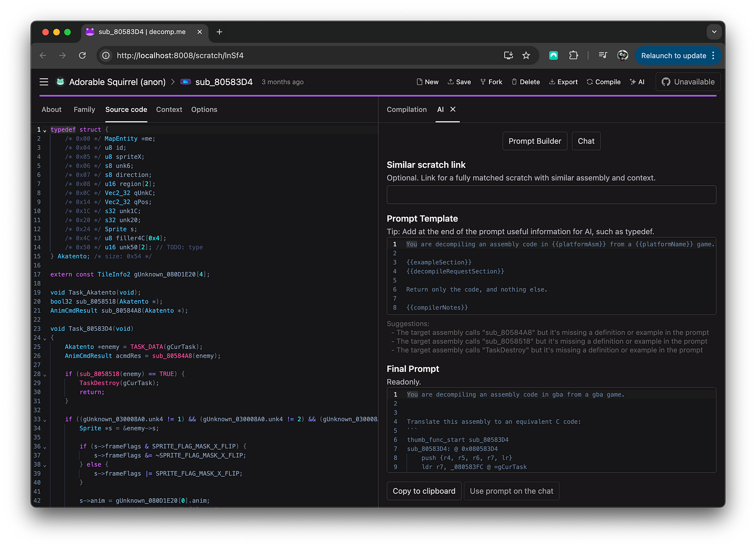Reload the page with the refresh icon

82,55
